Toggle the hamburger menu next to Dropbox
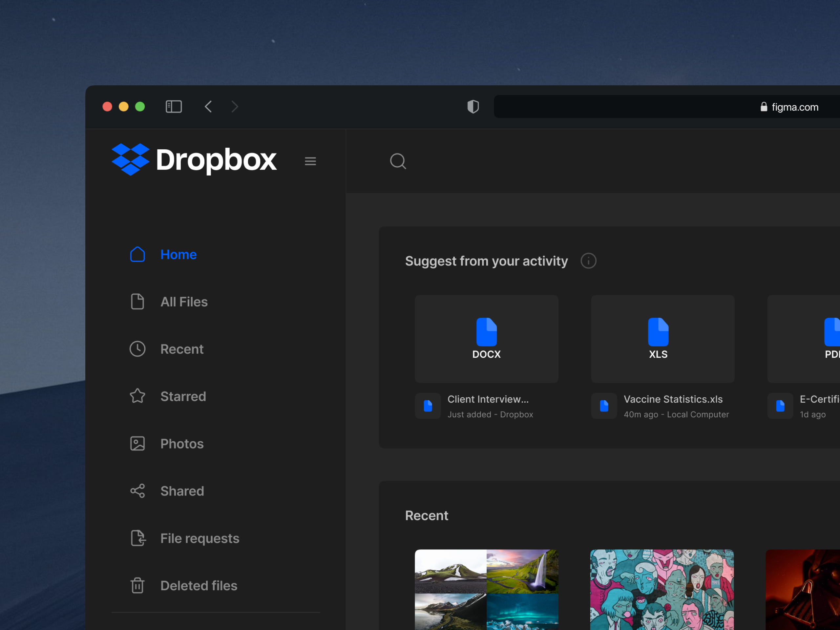This screenshot has height=630, width=840. [x=310, y=161]
